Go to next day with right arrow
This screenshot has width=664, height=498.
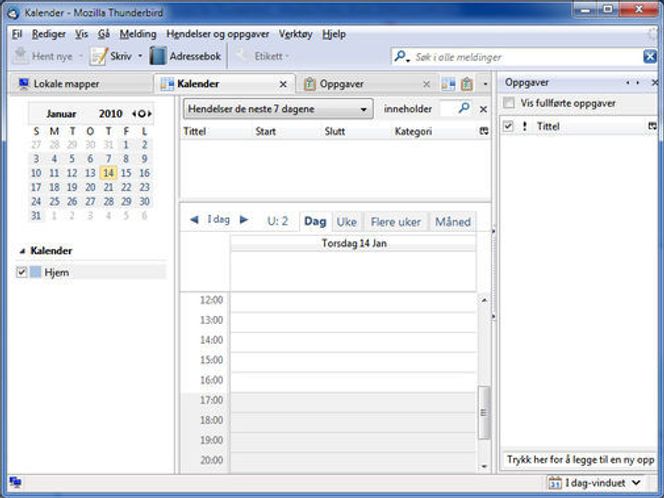(244, 219)
